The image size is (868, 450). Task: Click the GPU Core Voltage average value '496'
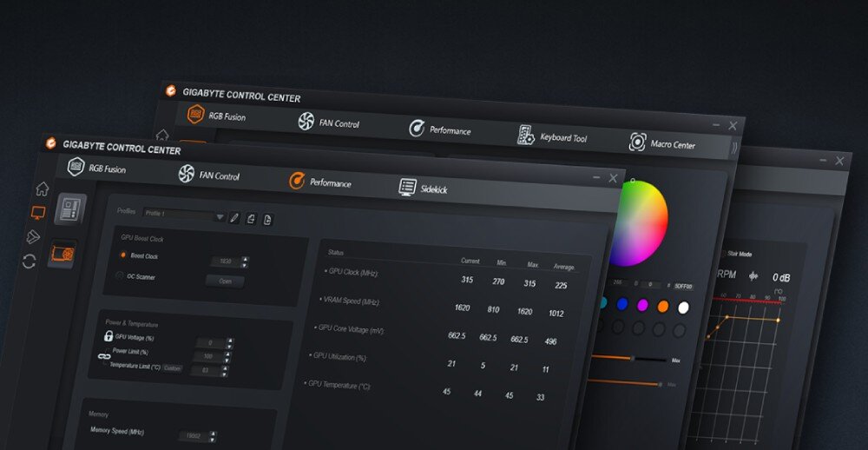pos(551,341)
